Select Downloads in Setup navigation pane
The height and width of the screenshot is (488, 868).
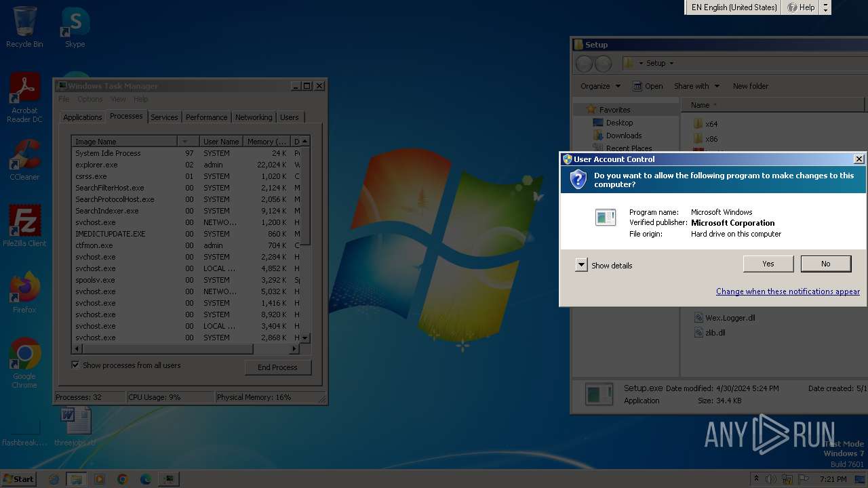pyautogui.click(x=617, y=136)
